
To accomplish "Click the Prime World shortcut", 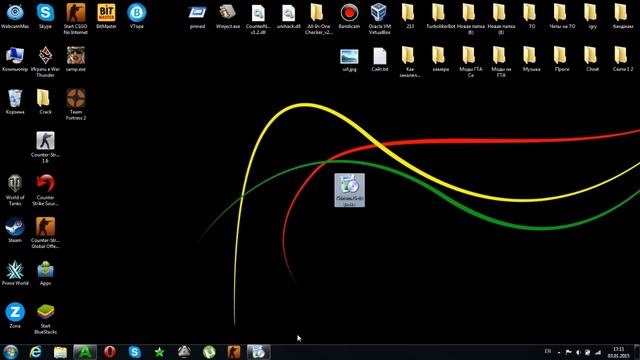I will [15, 273].
